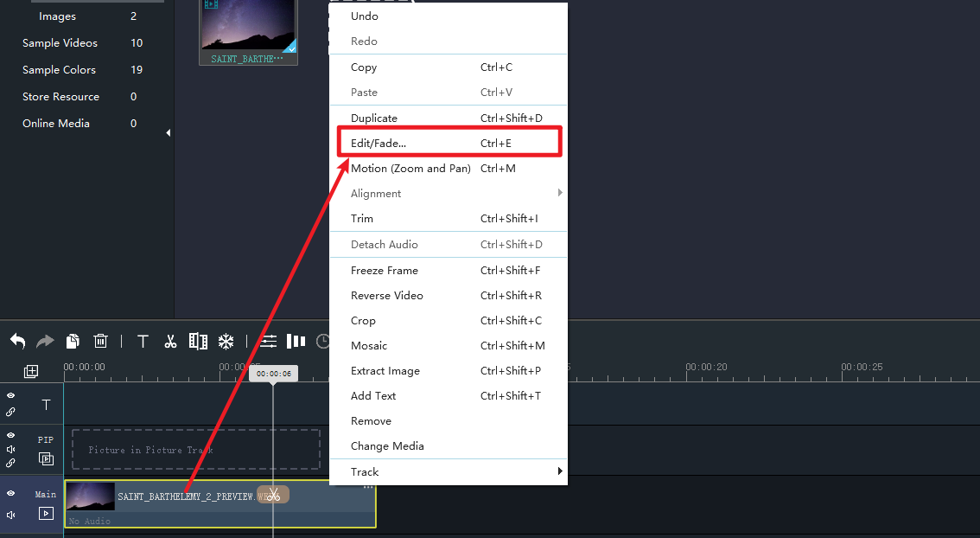980x538 pixels.
Task: Toggle the link icon of text track
Action: point(10,412)
